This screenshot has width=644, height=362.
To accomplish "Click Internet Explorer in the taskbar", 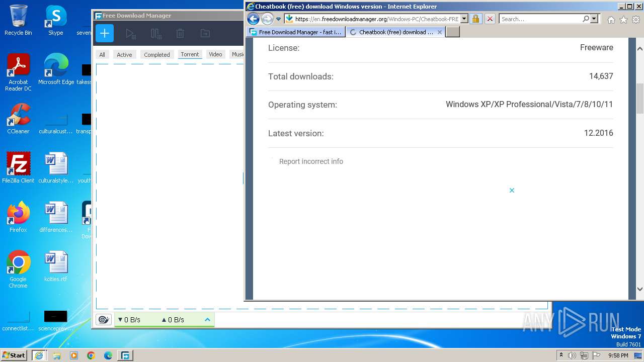I will (x=39, y=355).
